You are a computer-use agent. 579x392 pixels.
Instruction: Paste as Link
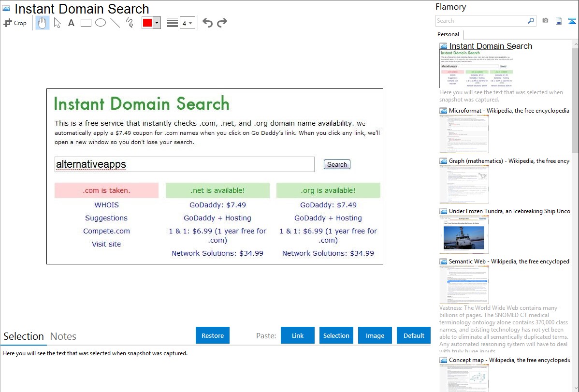(x=298, y=335)
